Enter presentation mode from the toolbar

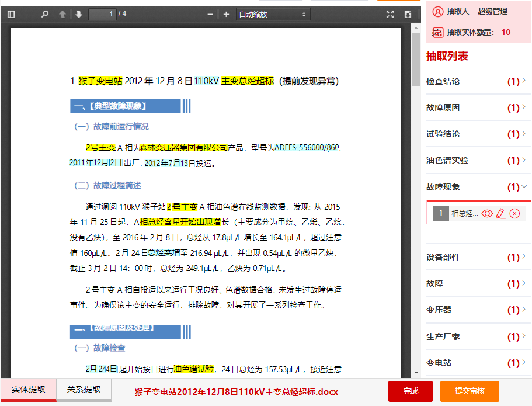(x=390, y=13)
